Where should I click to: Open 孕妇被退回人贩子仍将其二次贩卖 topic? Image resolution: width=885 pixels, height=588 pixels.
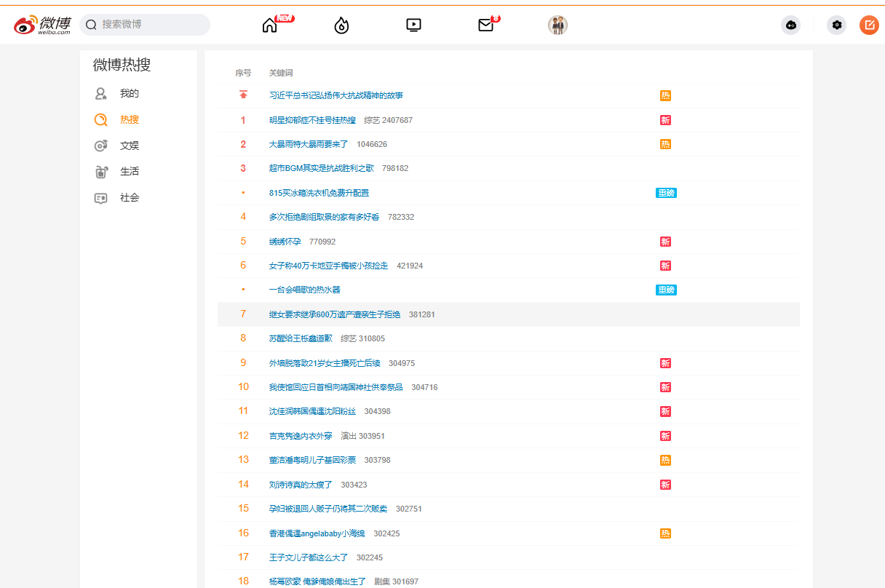(328, 509)
